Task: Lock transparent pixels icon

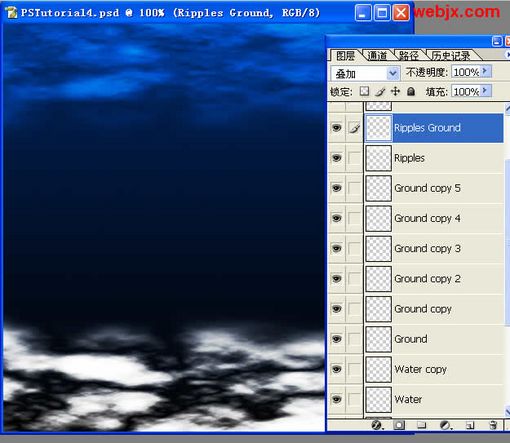Action: point(364,91)
